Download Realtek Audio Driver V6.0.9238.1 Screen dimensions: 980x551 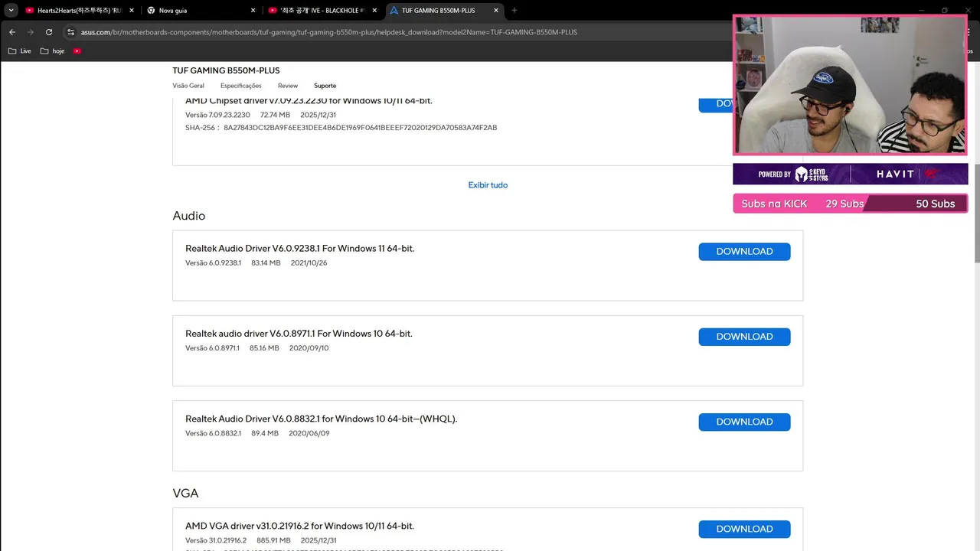point(744,252)
